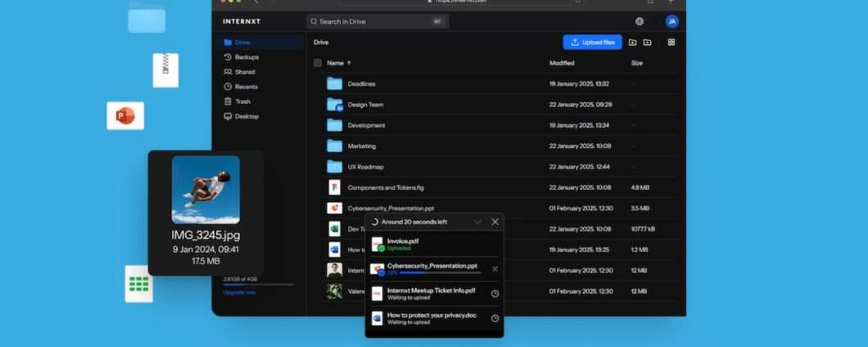Click the storage usage bar in sidebar

pos(259,285)
